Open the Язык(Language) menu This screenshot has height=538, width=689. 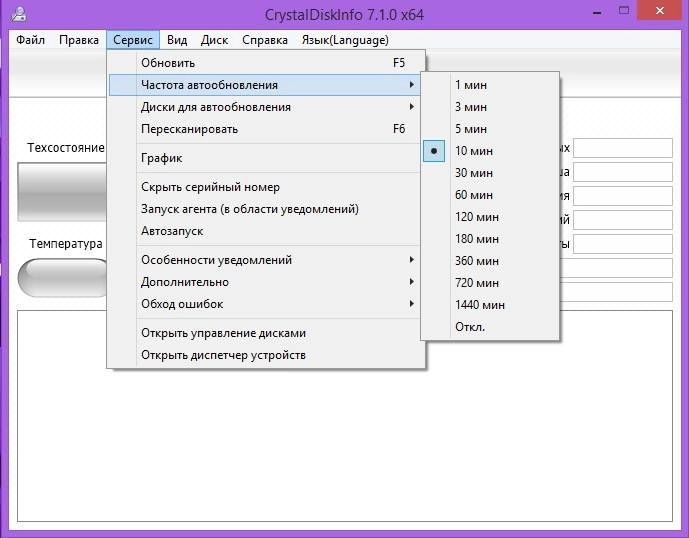point(345,40)
